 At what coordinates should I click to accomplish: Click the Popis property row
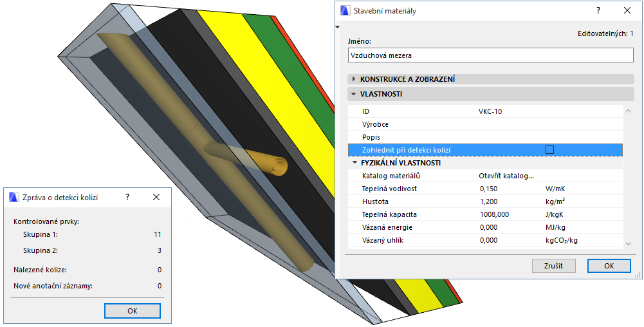[486, 137]
